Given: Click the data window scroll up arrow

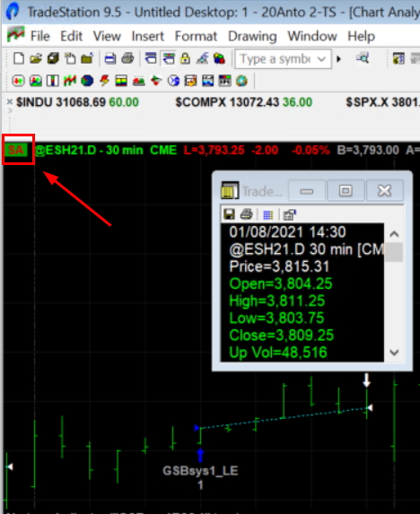Looking at the screenshot, I should pos(394,234).
